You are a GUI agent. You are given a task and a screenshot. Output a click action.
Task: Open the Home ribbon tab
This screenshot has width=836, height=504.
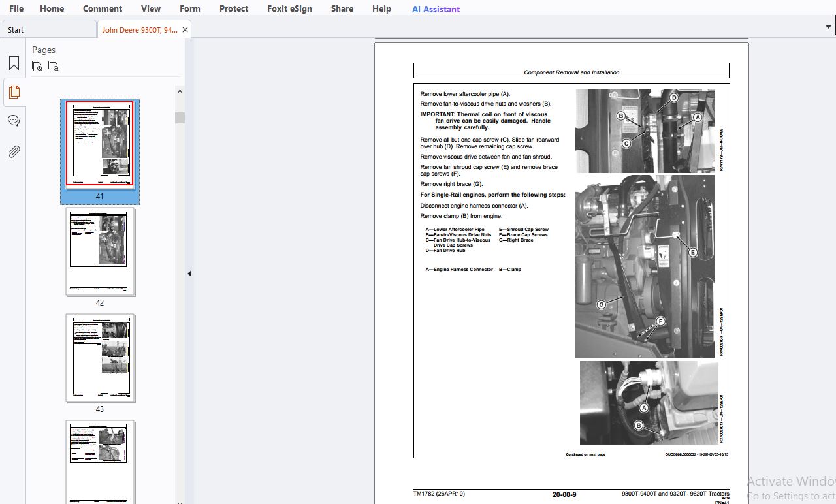tap(52, 8)
